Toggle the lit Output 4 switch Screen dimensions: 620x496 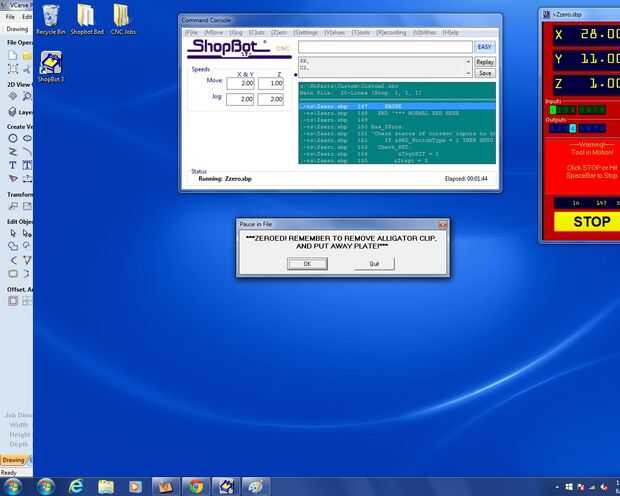(x=572, y=128)
